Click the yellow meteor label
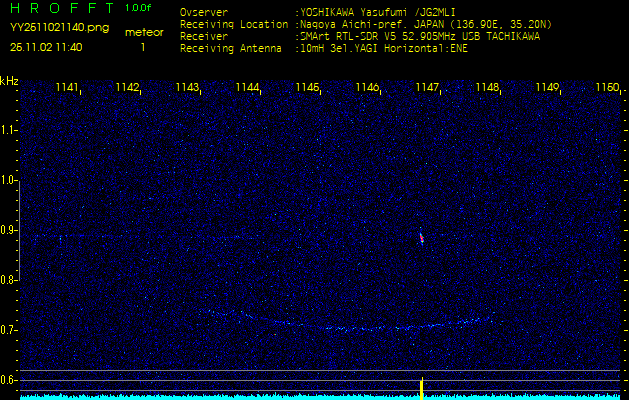The height and width of the screenshot is (400, 629). point(142,32)
